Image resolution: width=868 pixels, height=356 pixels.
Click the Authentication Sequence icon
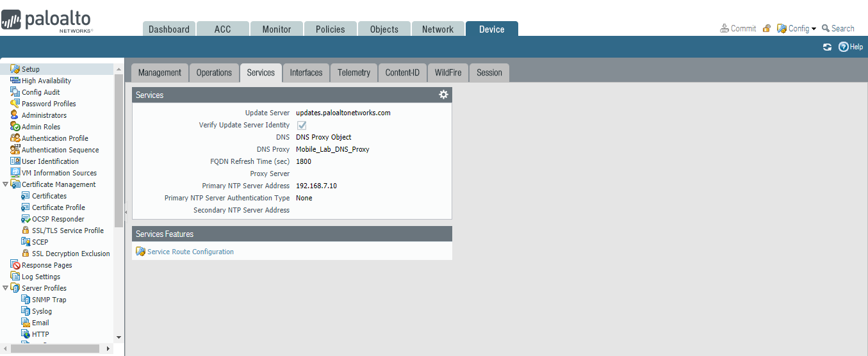[x=15, y=150]
